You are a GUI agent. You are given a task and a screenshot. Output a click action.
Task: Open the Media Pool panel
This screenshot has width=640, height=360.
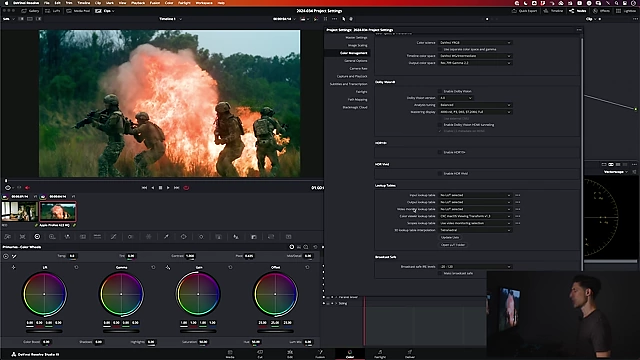tap(78, 11)
